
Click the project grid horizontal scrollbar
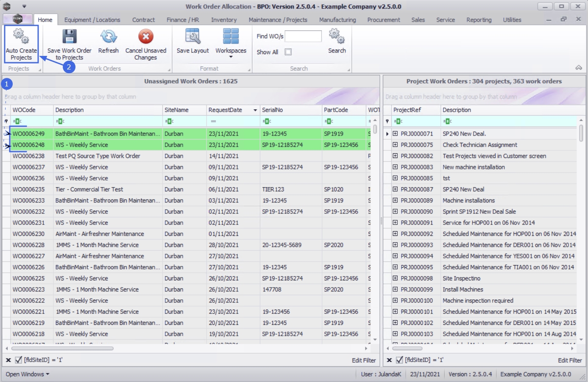click(x=407, y=349)
